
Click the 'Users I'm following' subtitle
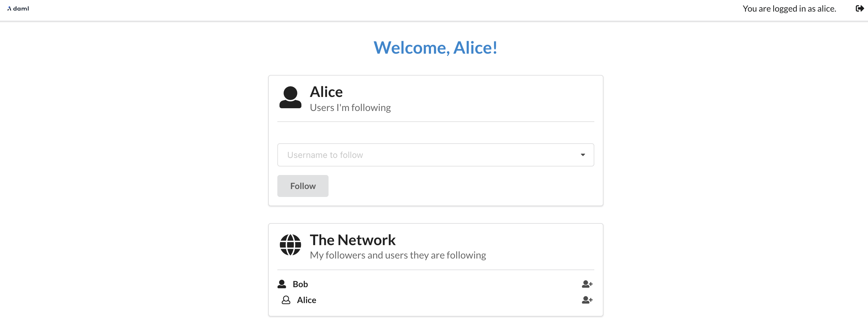coord(350,107)
